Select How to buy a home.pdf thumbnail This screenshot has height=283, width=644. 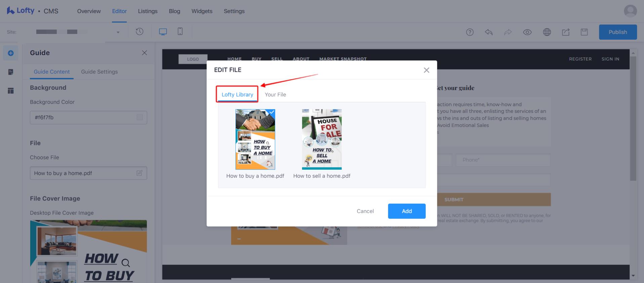(255, 139)
